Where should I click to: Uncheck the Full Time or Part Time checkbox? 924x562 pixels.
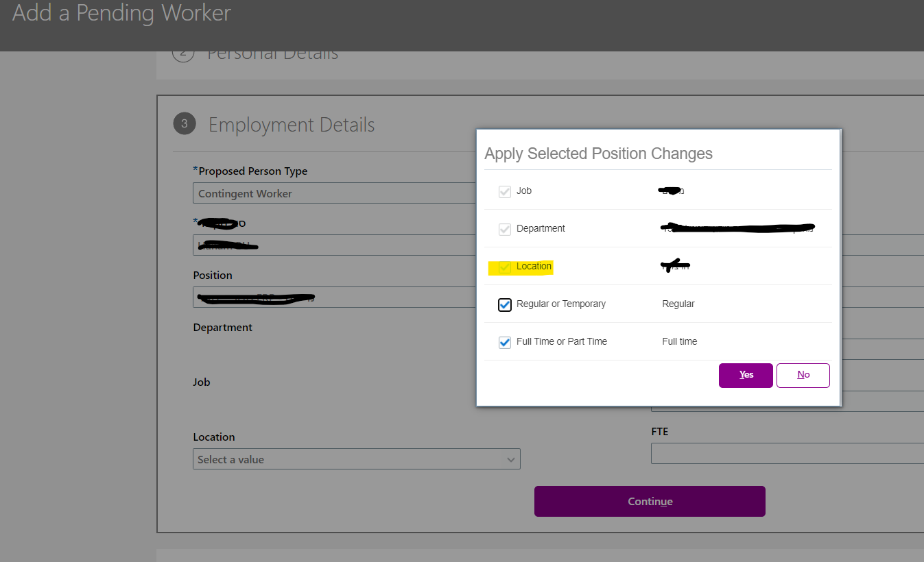pyautogui.click(x=505, y=342)
